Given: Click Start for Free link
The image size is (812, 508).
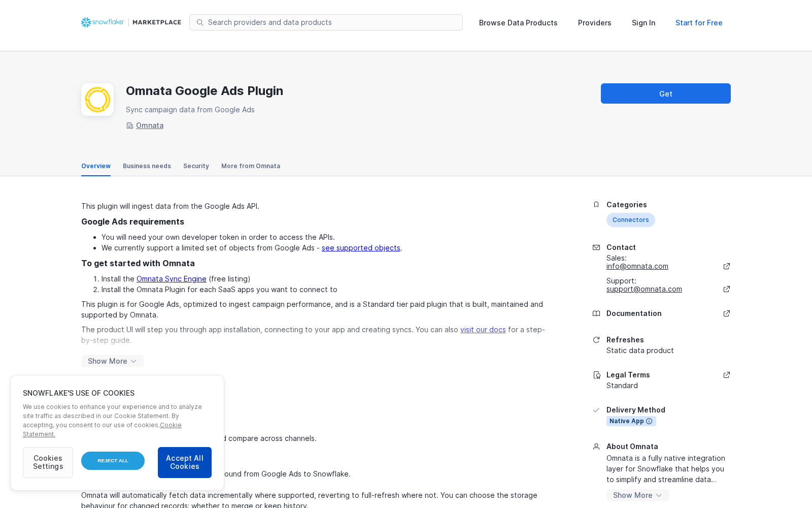Looking at the screenshot, I should click(699, 23).
